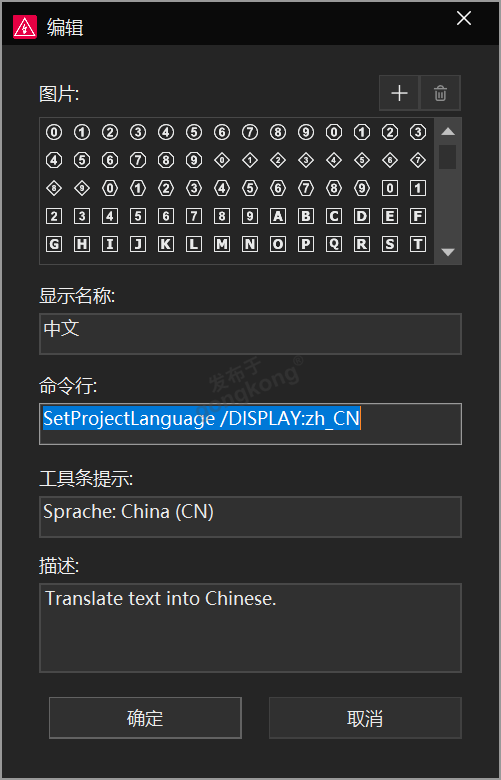Click the 显示名称 field containing 中文
This screenshot has height=780, width=501.
click(x=250, y=334)
